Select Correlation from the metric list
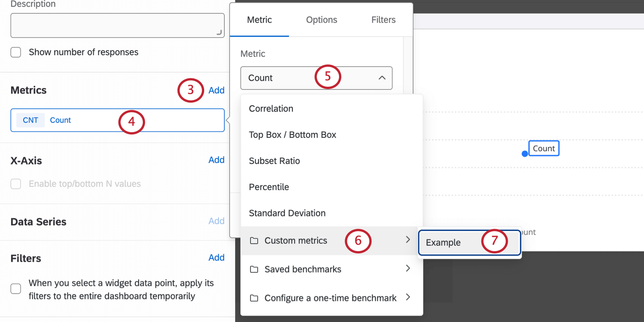Viewport: 644px width, 322px height. pyautogui.click(x=271, y=109)
